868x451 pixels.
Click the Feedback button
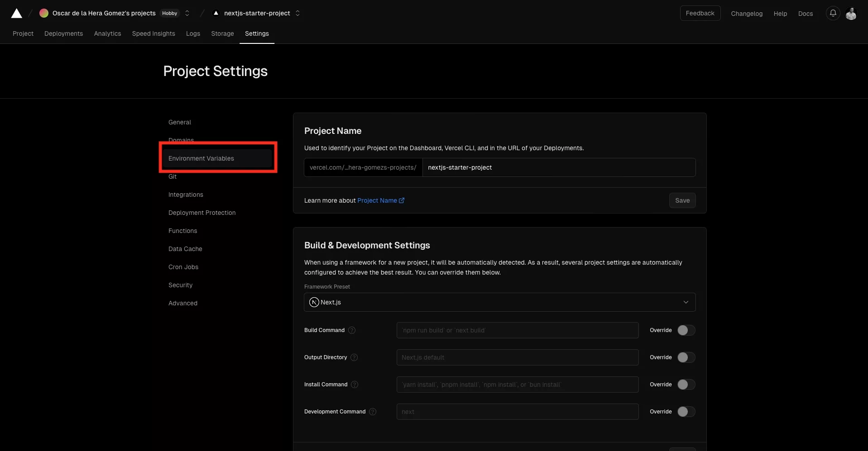click(x=700, y=13)
